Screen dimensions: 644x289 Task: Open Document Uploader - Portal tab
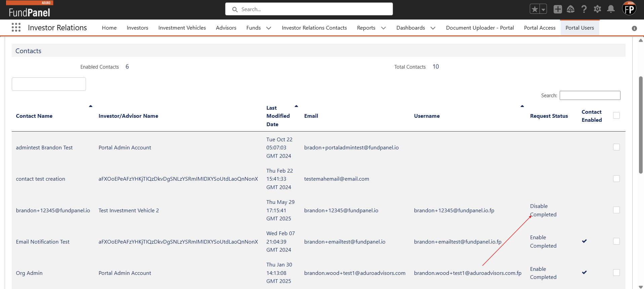pos(480,28)
